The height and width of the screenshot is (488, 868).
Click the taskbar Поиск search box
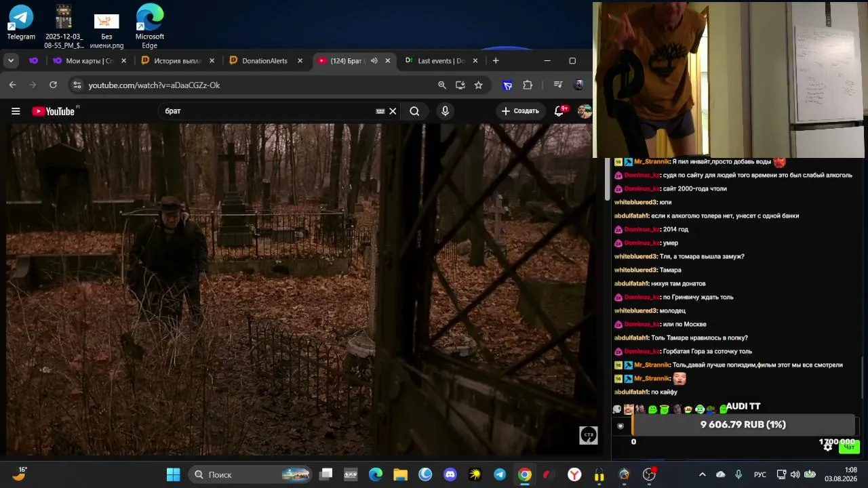pos(250,474)
